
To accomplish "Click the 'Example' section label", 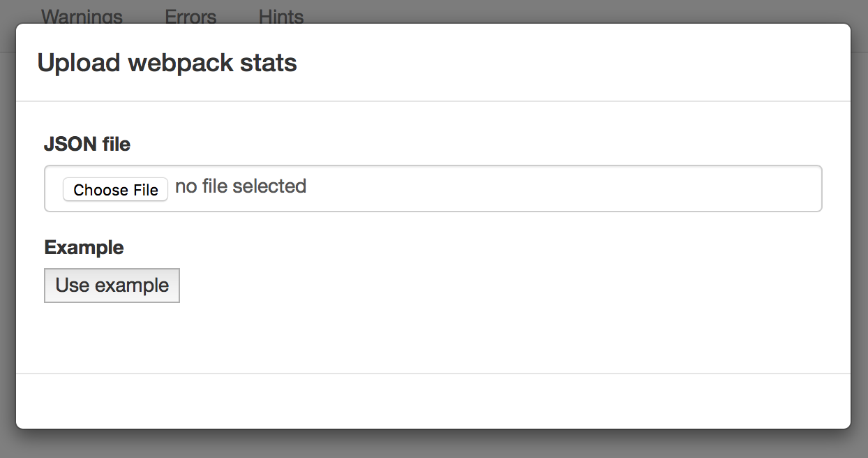I will pyautogui.click(x=84, y=247).
